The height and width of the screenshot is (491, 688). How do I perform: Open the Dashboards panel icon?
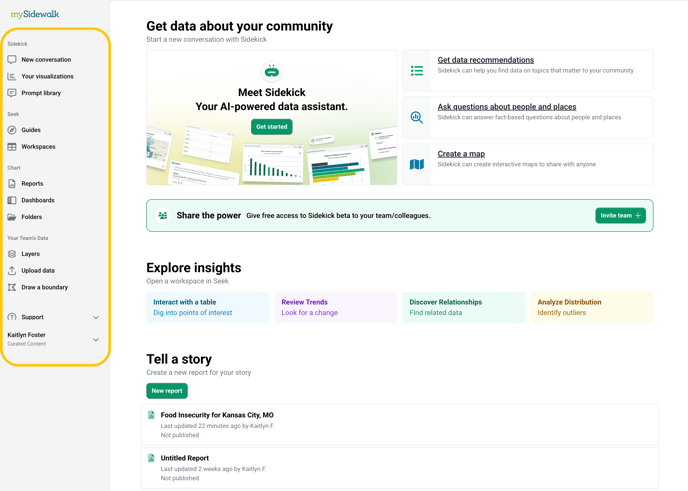[12, 200]
